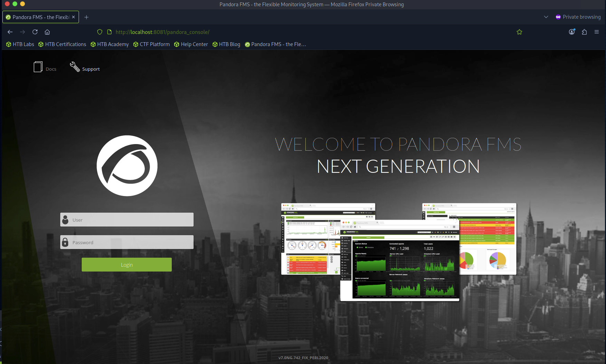Image resolution: width=606 pixels, height=364 pixels.
Task: Click the Docs document icon
Action: (x=38, y=67)
